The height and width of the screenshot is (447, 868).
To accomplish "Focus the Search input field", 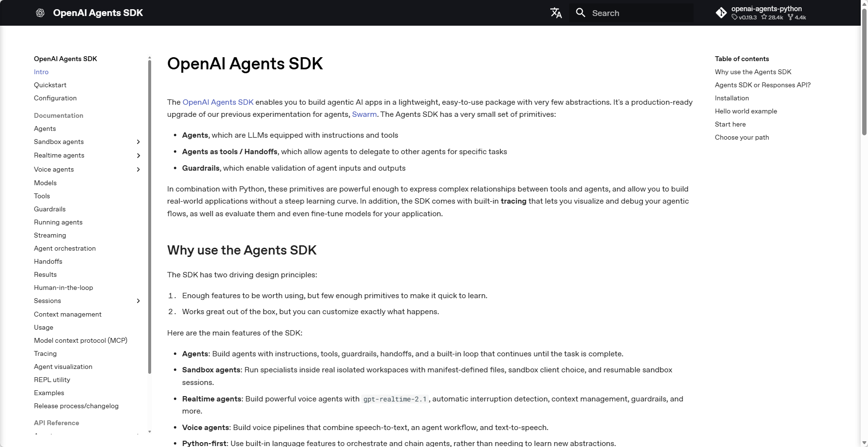I will 632,13.
